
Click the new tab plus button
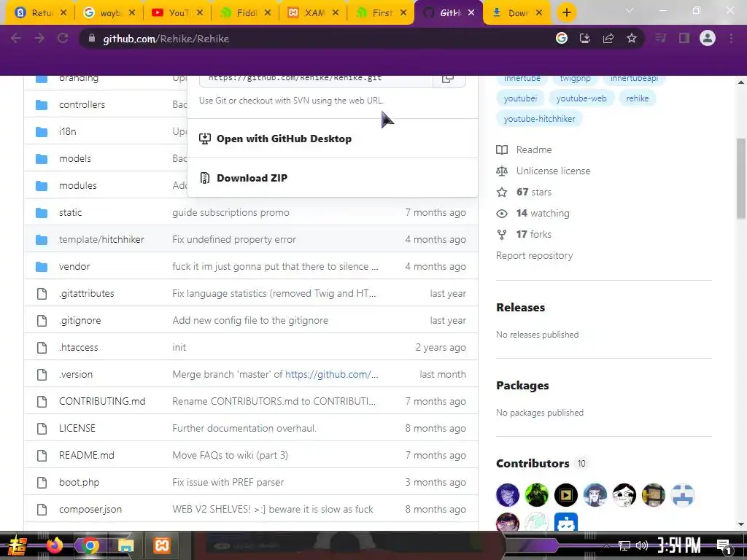tap(566, 13)
